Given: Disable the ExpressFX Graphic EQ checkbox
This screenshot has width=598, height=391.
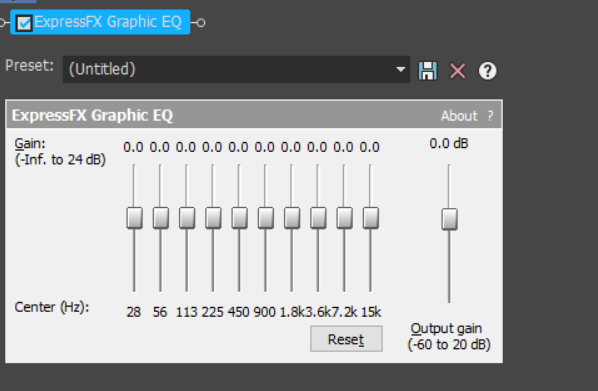Looking at the screenshot, I should coord(24,23).
